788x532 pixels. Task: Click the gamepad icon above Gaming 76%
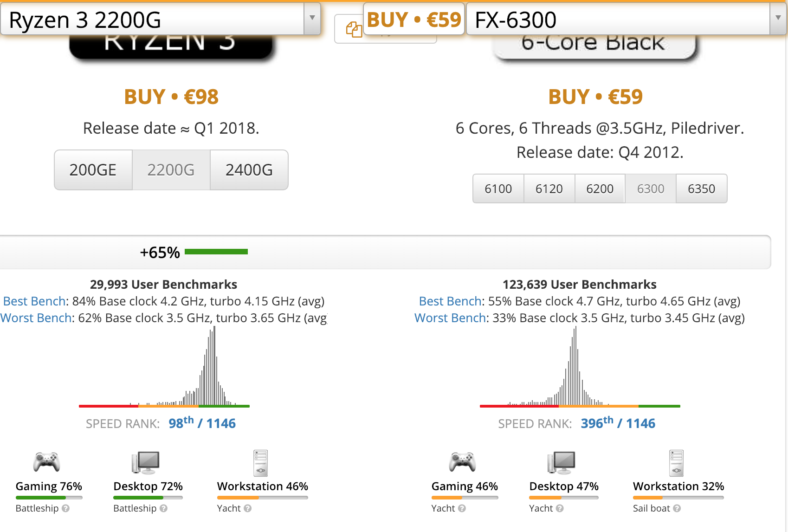pyautogui.click(x=46, y=462)
